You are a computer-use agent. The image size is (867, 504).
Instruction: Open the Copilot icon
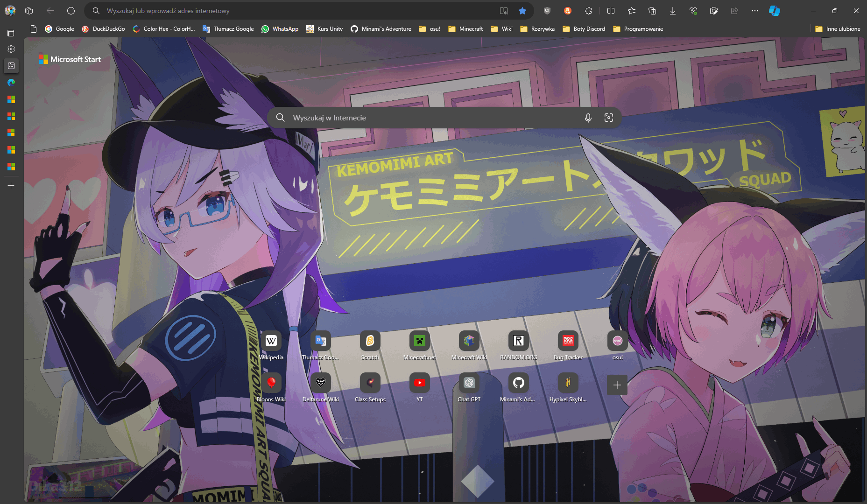click(775, 11)
